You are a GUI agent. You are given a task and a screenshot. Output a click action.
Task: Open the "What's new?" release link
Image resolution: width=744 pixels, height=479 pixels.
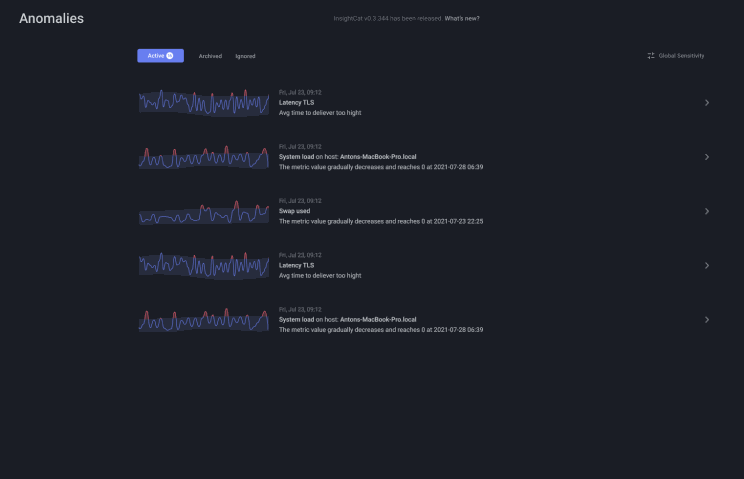pos(462,18)
